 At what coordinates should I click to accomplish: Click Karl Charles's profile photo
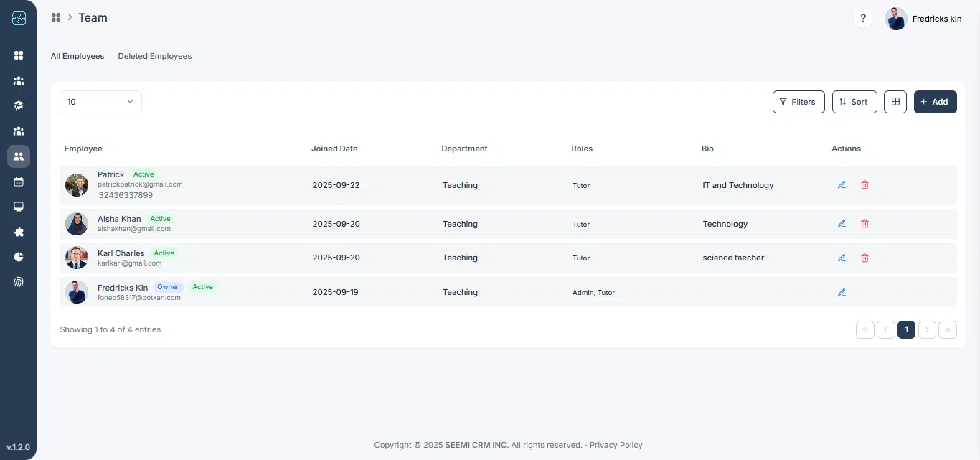click(77, 258)
